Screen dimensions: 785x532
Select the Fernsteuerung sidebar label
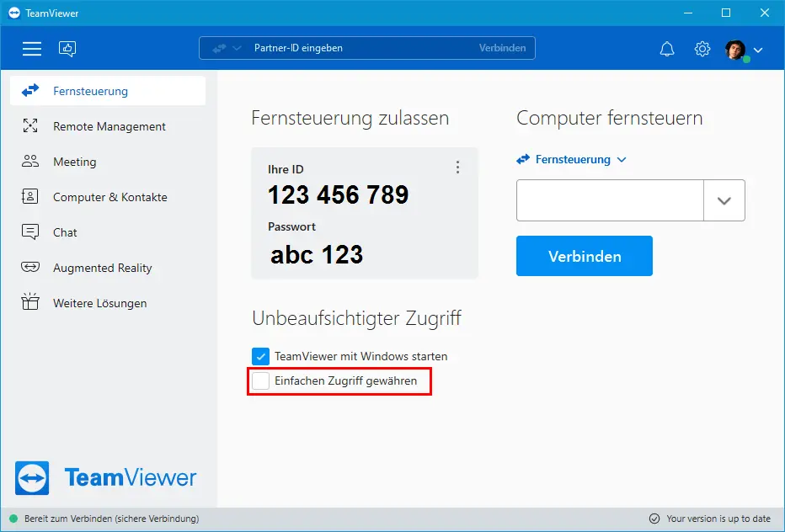pyautogui.click(x=91, y=91)
